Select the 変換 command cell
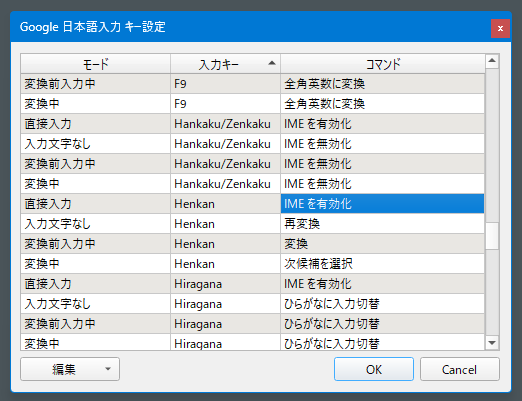This screenshot has width=522, height=401. (382, 244)
